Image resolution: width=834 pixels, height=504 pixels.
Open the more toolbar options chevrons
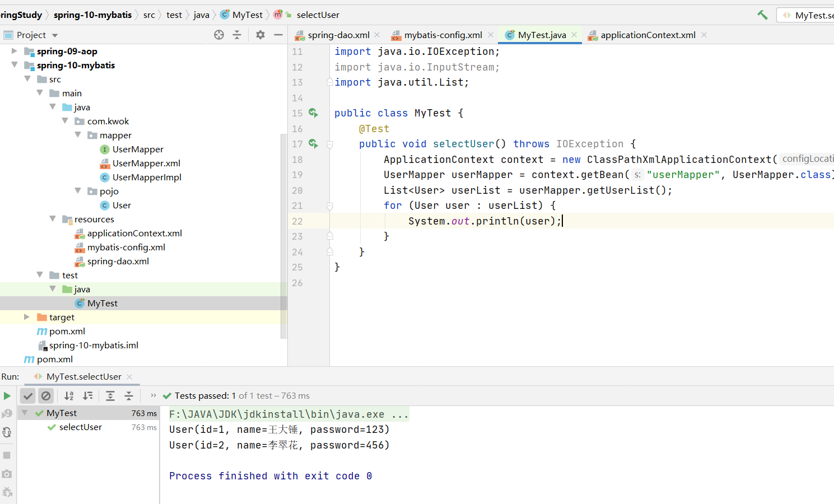tap(153, 395)
